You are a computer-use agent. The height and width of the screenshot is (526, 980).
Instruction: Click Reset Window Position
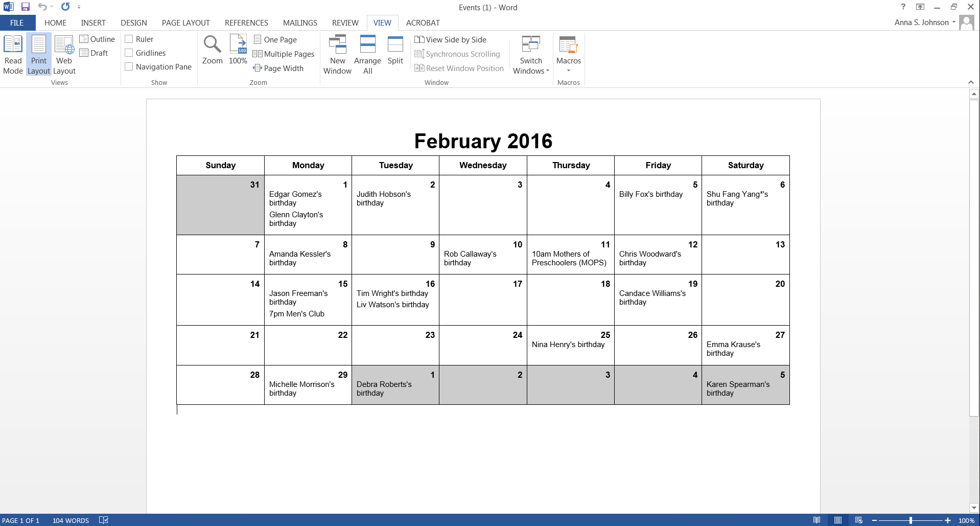459,68
